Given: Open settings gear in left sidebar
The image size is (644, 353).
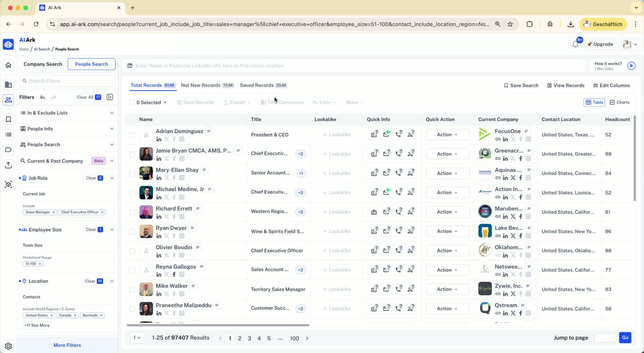Looking at the screenshot, I should pyautogui.click(x=8, y=346).
